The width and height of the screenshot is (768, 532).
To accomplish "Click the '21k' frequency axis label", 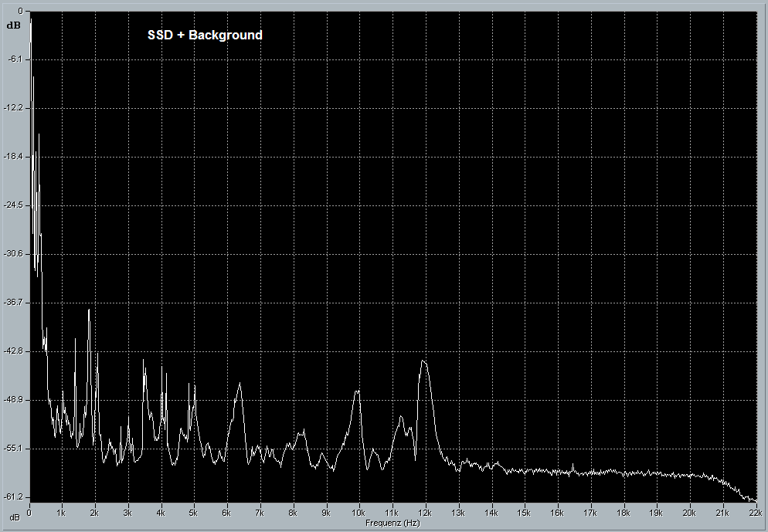I will [x=722, y=513].
